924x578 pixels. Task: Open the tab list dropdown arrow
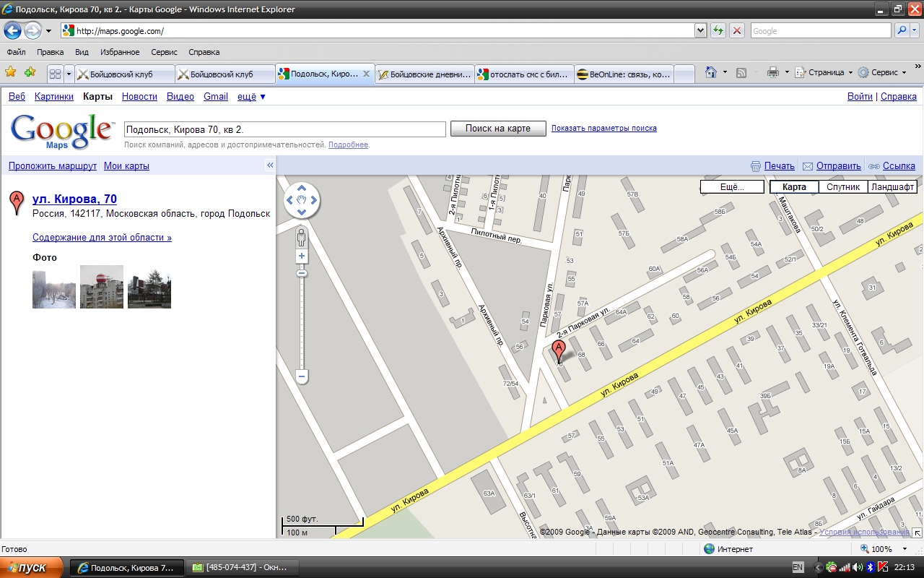click(69, 74)
